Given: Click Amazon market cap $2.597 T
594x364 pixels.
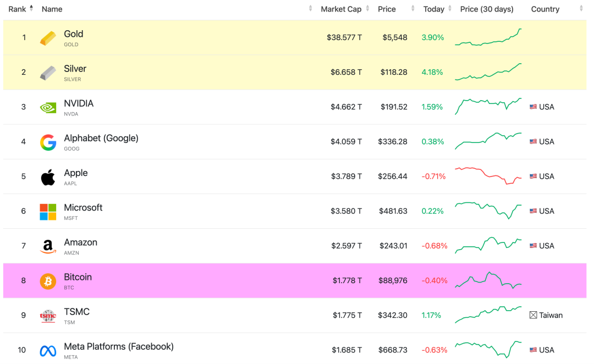Looking at the screenshot, I should coord(346,246).
